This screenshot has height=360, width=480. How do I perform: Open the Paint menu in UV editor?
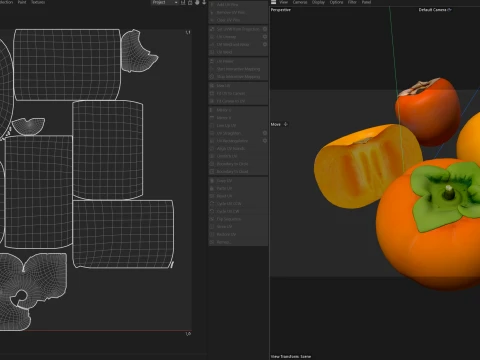pyautogui.click(x=22, y=2)
